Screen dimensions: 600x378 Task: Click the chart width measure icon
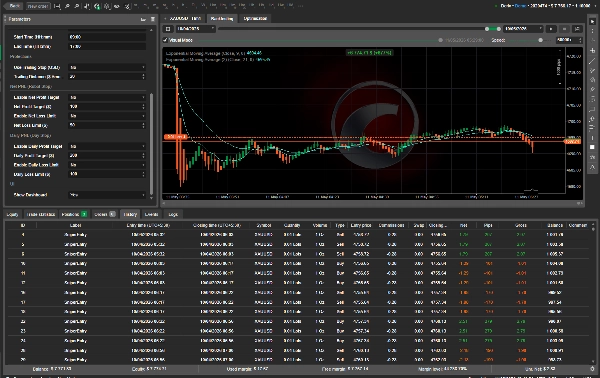[x=57, y=6]
